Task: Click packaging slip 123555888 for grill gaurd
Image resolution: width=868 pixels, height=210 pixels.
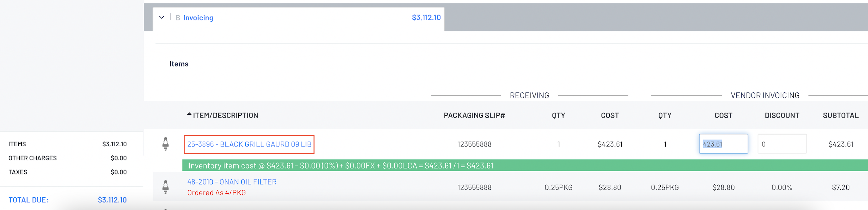Action: (474, 144)
